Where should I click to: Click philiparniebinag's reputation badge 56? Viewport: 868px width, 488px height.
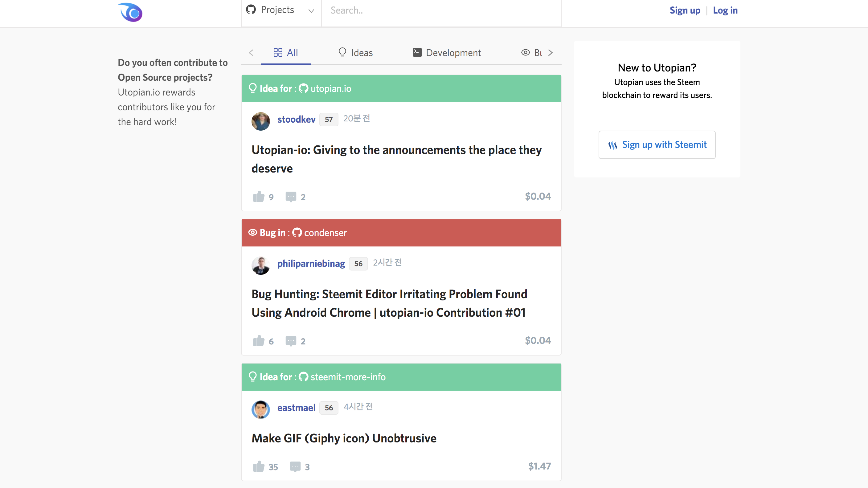tap(358, 264)
